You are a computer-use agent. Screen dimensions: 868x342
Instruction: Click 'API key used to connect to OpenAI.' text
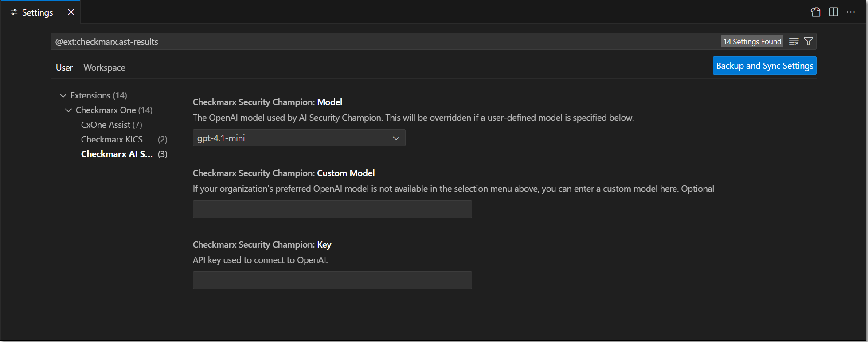(x=260, y=260)
